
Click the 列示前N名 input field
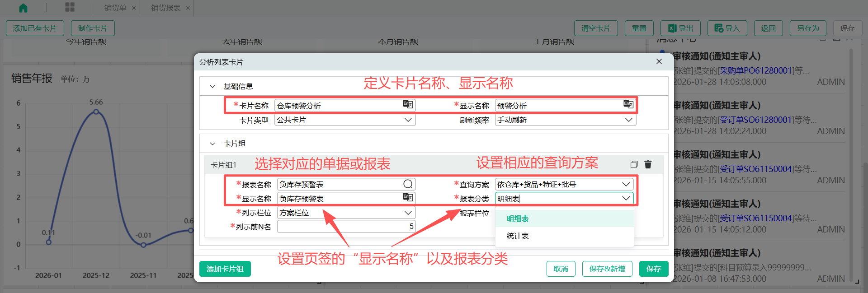(346, 227)
